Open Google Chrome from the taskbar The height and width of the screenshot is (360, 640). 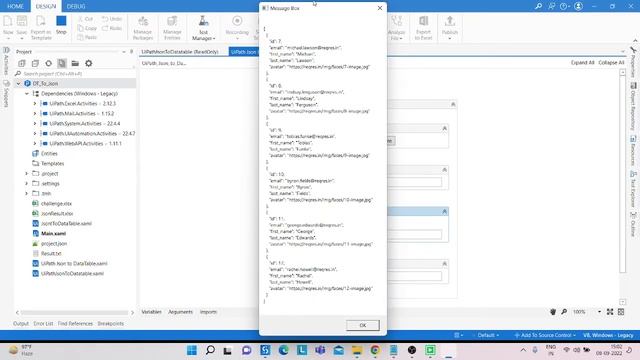[375, 350]
